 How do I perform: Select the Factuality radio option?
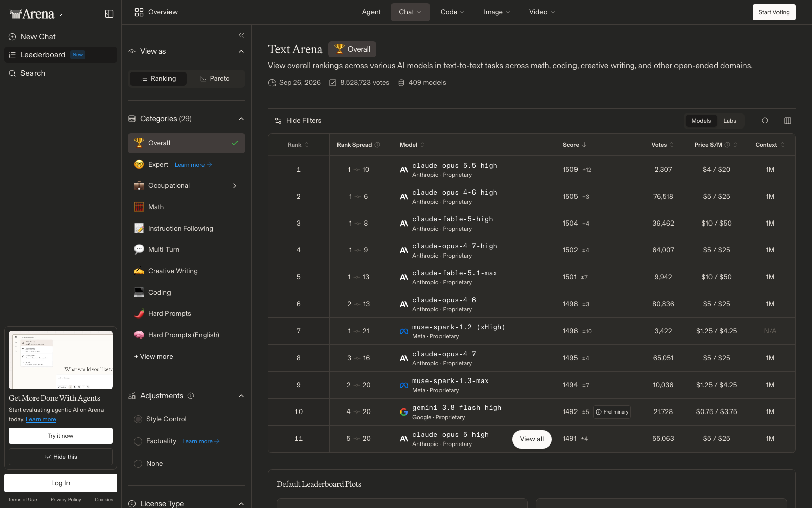click(x=138, y=441)
